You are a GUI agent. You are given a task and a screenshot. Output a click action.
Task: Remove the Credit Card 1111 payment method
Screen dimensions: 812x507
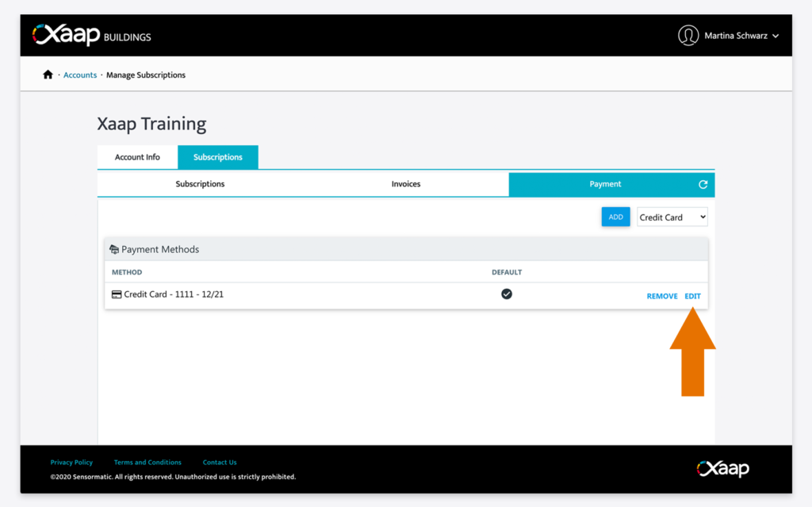(662, 296)
